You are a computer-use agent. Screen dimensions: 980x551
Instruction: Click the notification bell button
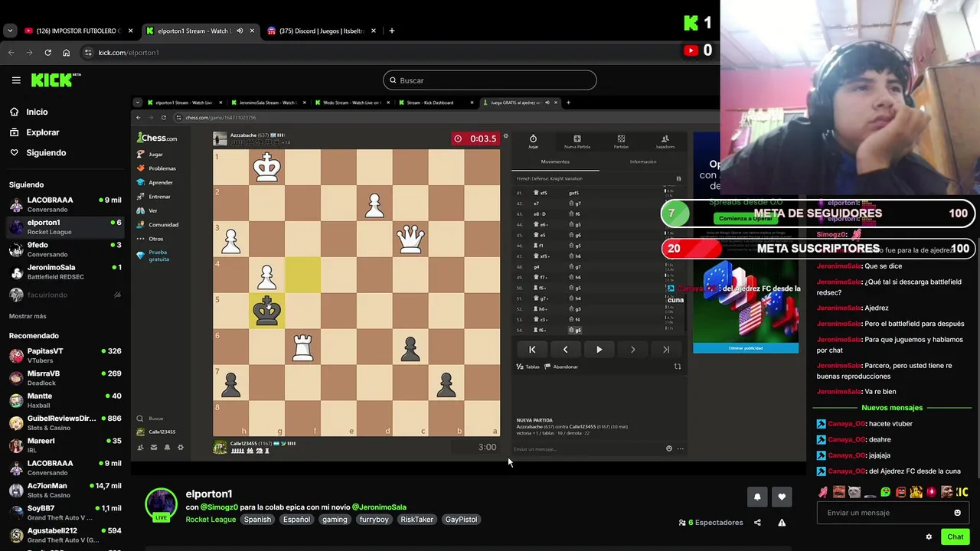pos(757,497)
